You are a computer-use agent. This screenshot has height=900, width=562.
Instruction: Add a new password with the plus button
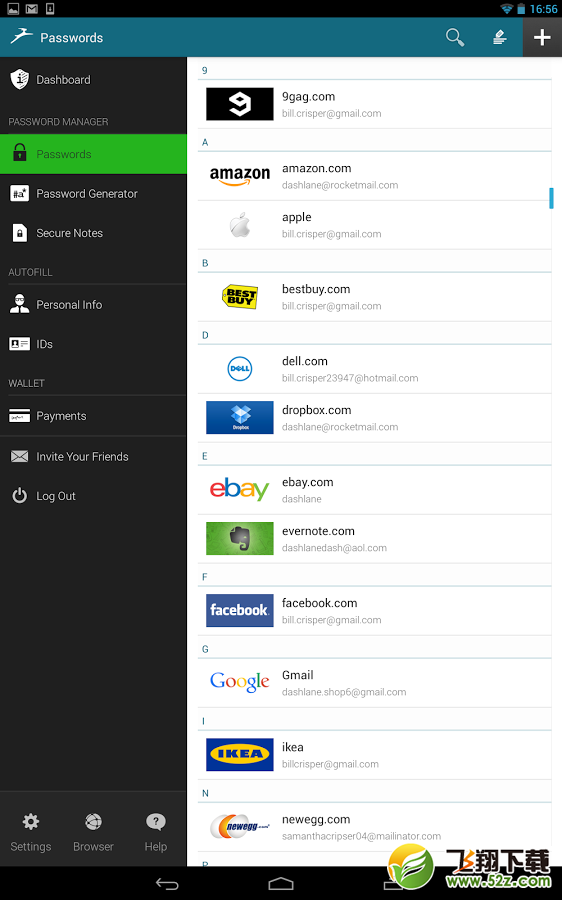542,37
